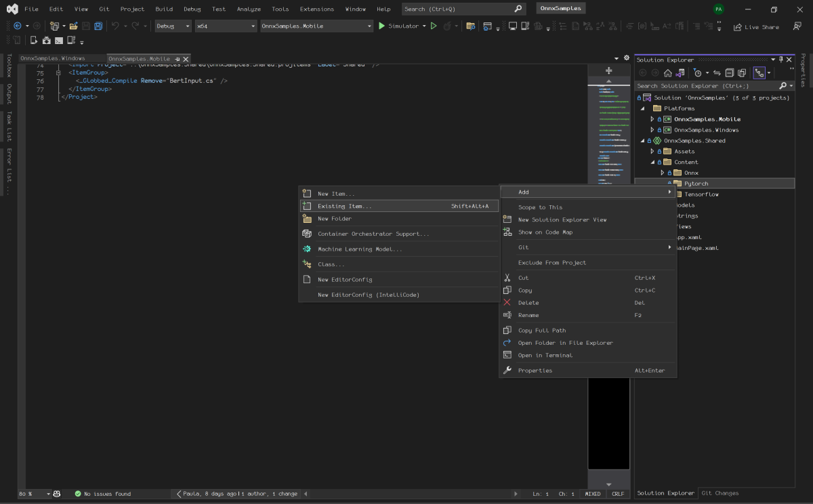Viewport: 813px width, 504px height.
Task: Click the Search Solution Explorer field
Action: (705, 86)
